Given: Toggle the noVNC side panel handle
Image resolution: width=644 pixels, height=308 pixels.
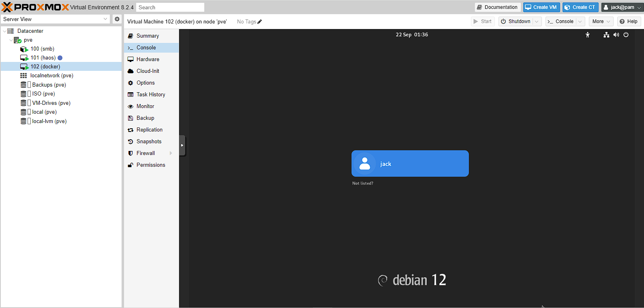Looking at the screenshot, I should pyautogui.click(x=182, y=145).
